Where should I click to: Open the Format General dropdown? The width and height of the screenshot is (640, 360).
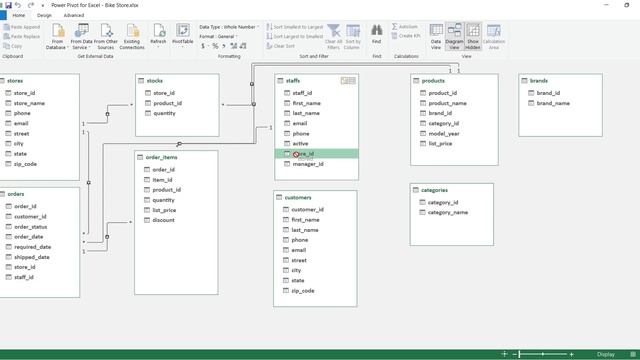coord(218,37)
